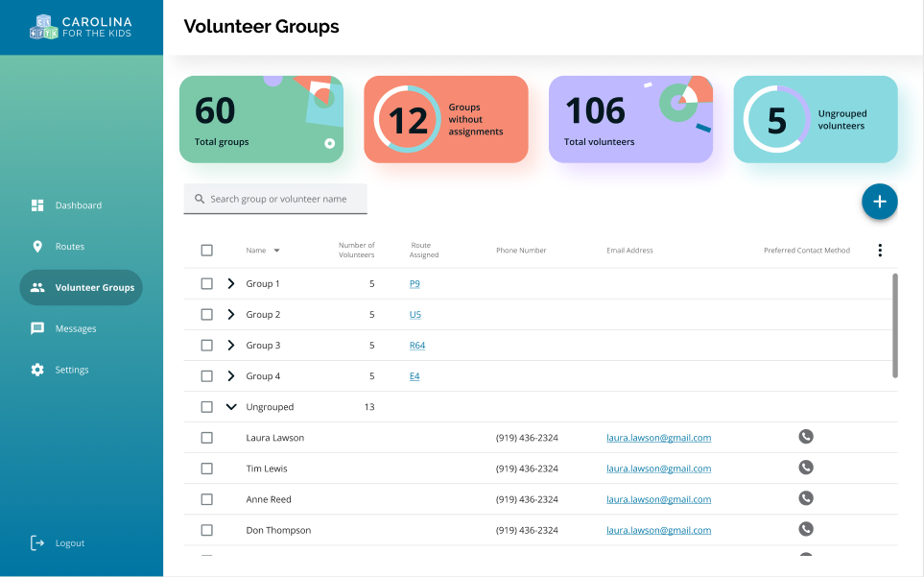Image resolution: width=924 pixels, height=577 pixels.
Task: Tick the checkbox next to Group 1
Action: coord(206,284)
